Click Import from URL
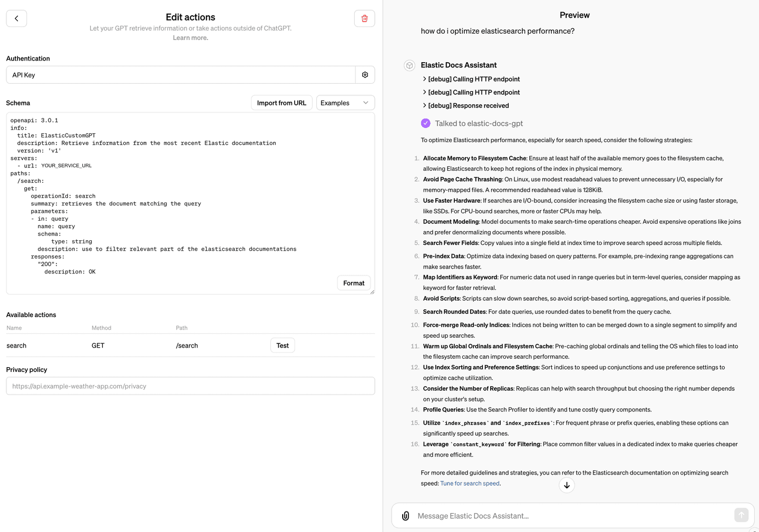This screenshot has height=532, width=759. (x=281, y=102)
